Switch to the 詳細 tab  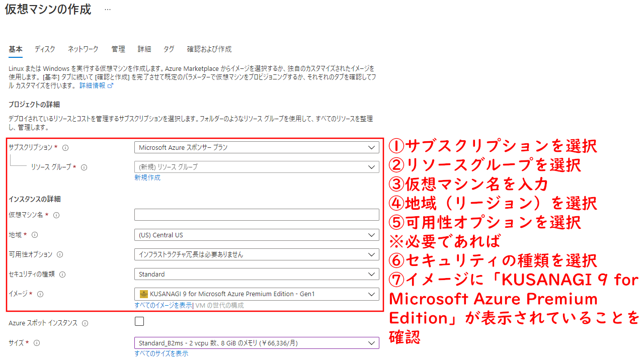click(144, 49)
